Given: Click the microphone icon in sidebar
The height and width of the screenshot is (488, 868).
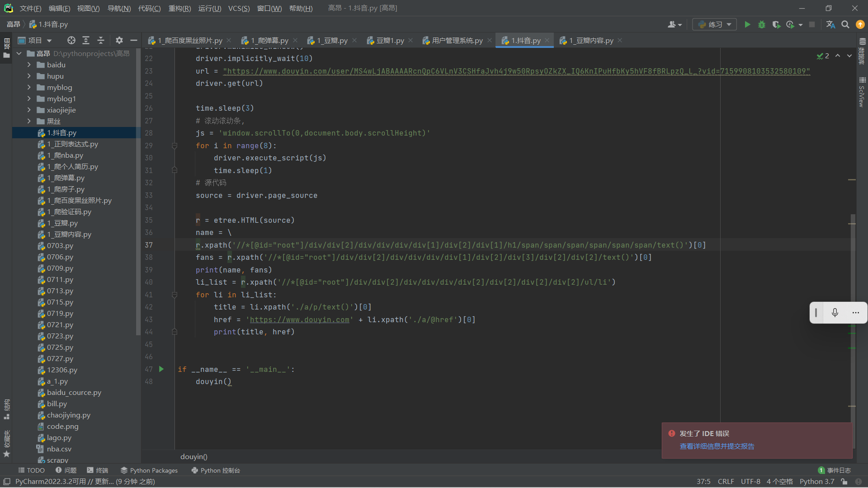Looking at the screenshot, I should [835, 312].
